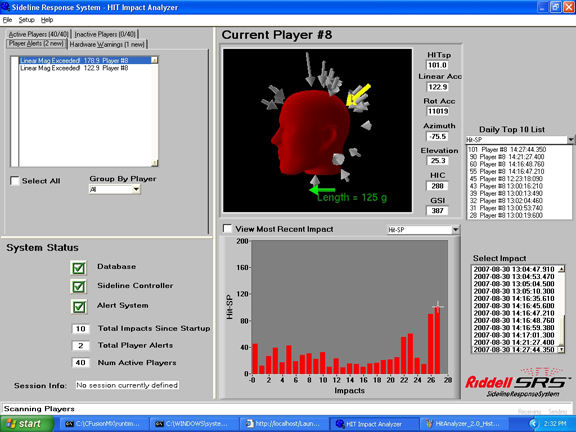
Task: Expand the Group By Player dropdown
Action: coord(136,190)
